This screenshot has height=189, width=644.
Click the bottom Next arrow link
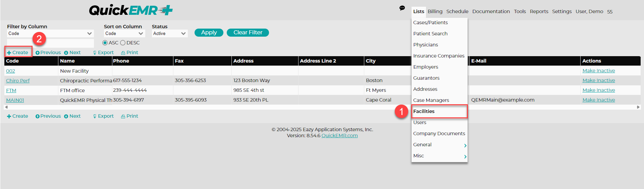72,116
